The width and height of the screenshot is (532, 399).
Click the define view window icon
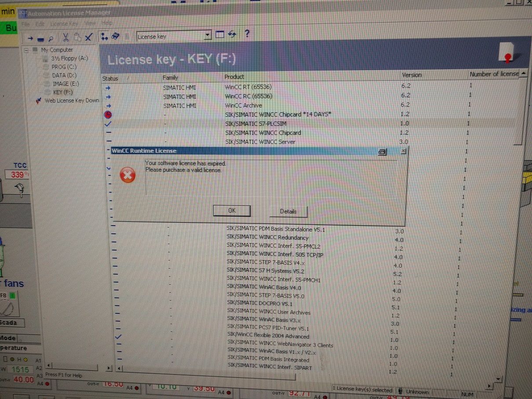220,35
